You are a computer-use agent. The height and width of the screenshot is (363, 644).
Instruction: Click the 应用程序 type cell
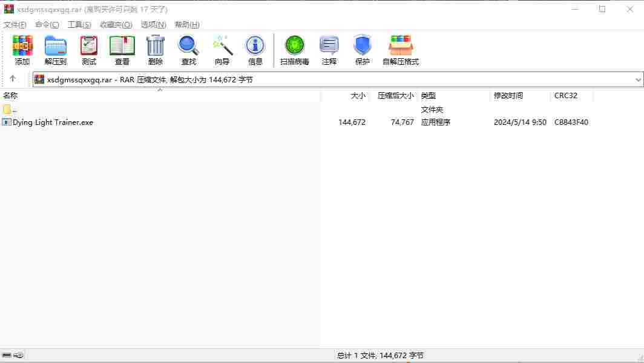435,122
